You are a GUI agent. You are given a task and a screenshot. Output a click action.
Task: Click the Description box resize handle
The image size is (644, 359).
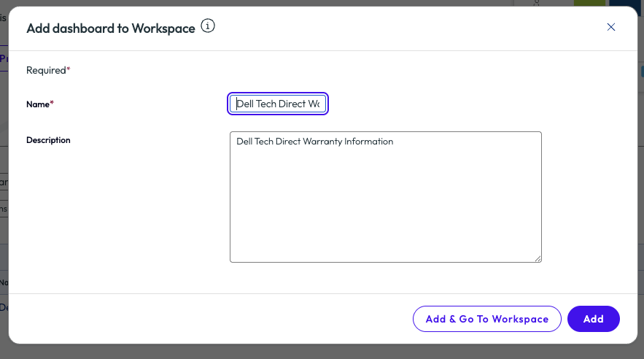538,258
